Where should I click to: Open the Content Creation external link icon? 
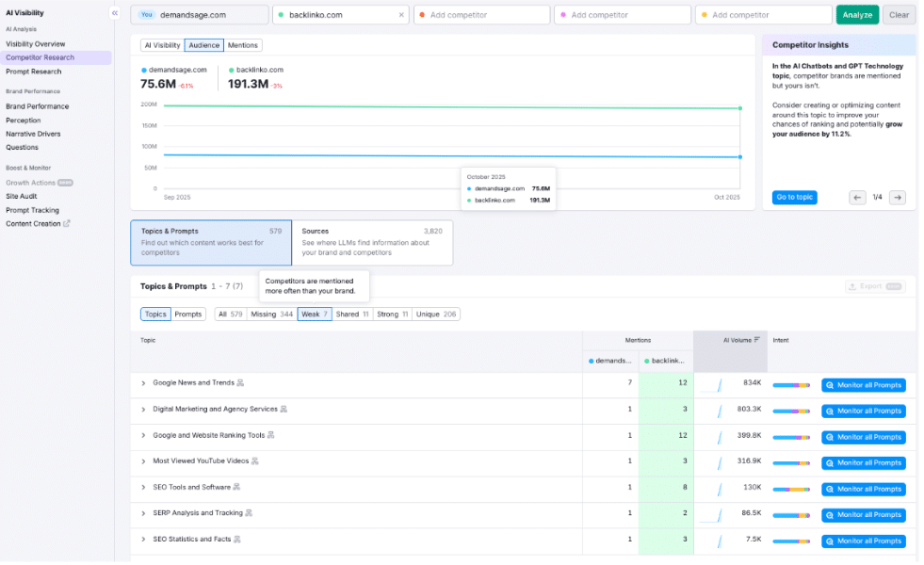tap(67, 224)
